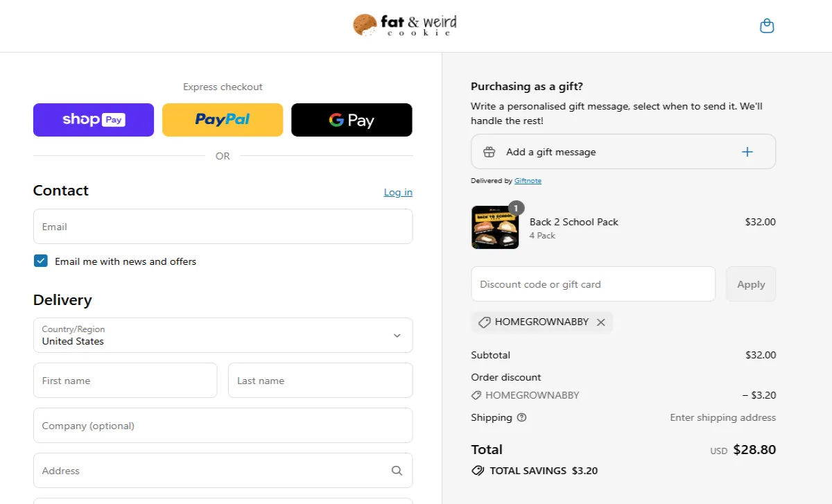Expand the Add a gift message section
This screenshot has width=832, height=504.
point(551,152)
